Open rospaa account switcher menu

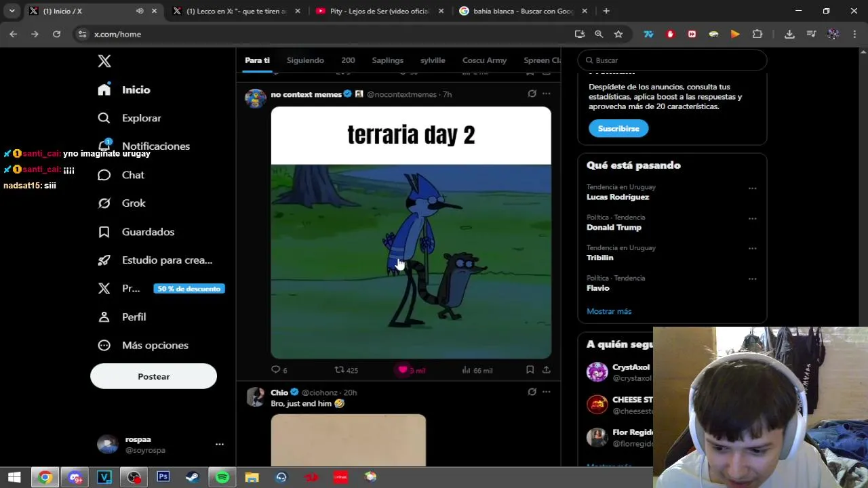tap(160, 445)
